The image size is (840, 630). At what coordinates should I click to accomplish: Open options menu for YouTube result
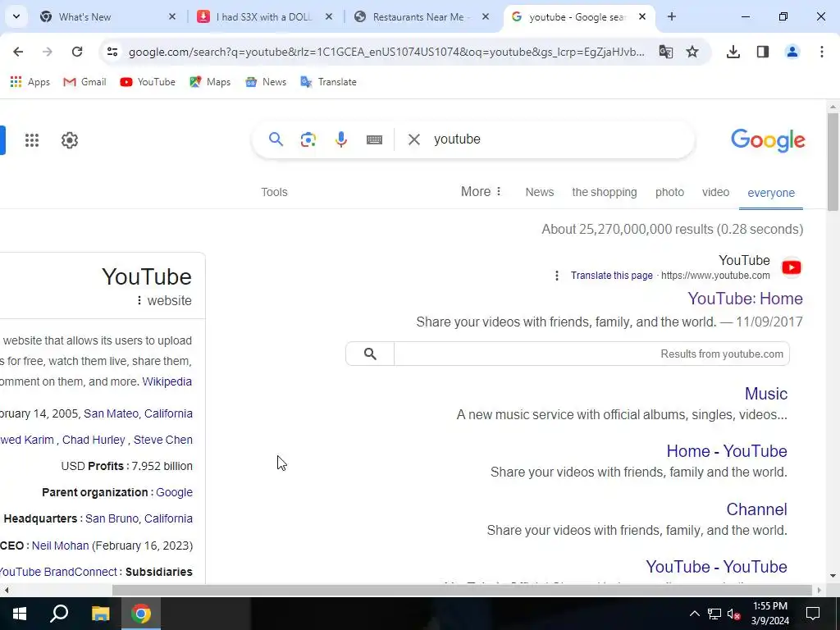[557, 276]
